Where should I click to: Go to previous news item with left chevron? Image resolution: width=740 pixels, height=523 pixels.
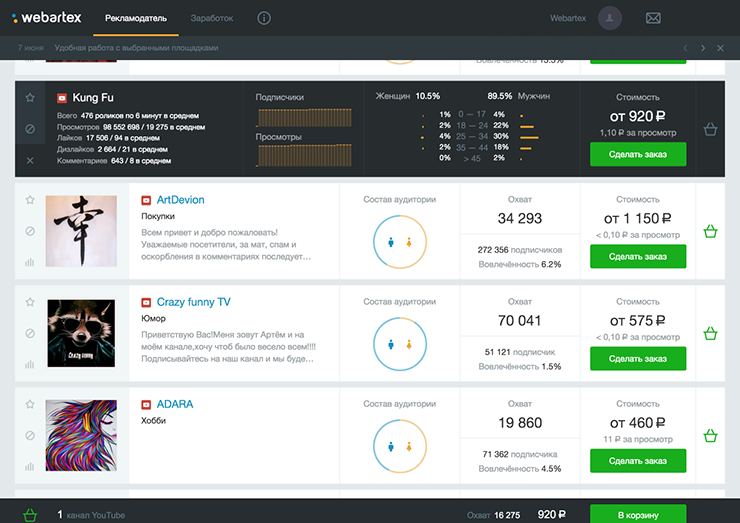click(x=685, y=48)
